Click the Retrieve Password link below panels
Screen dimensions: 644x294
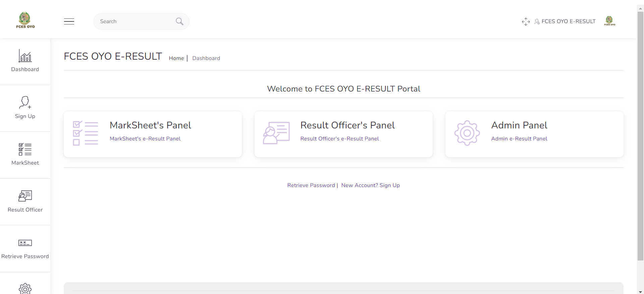click(x=311, y=185)
